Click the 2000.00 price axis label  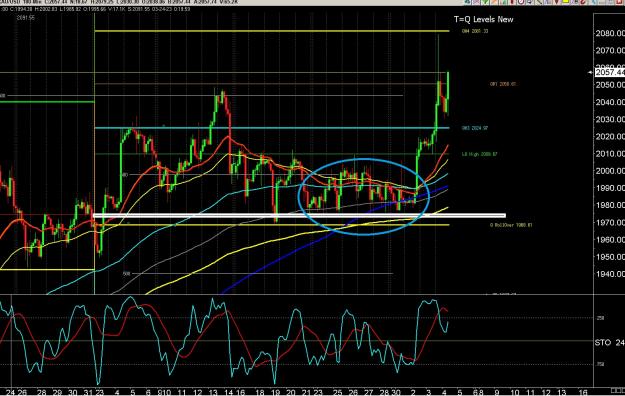610,171
